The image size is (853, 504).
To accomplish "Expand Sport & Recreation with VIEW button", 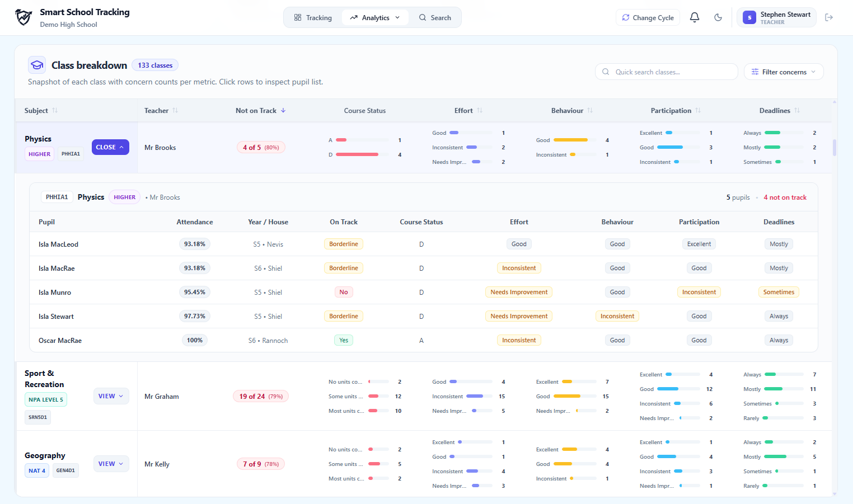I will pyautogui.click(x=111, y=396).
